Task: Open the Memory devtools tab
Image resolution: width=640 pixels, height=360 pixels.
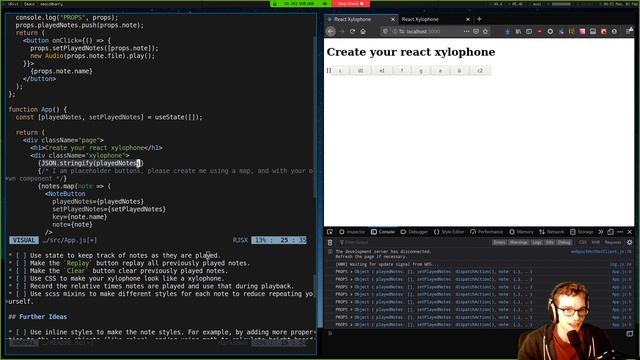Action: (521, 232)
